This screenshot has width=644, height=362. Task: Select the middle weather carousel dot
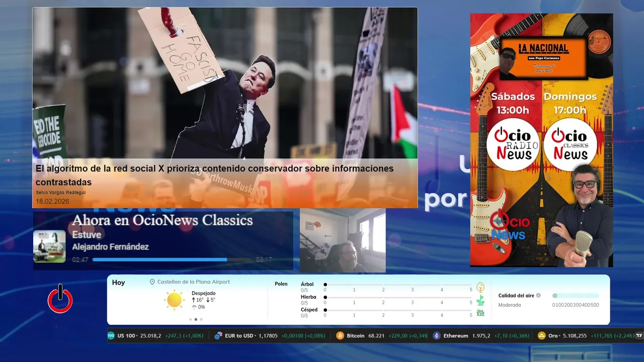[196, 319]
